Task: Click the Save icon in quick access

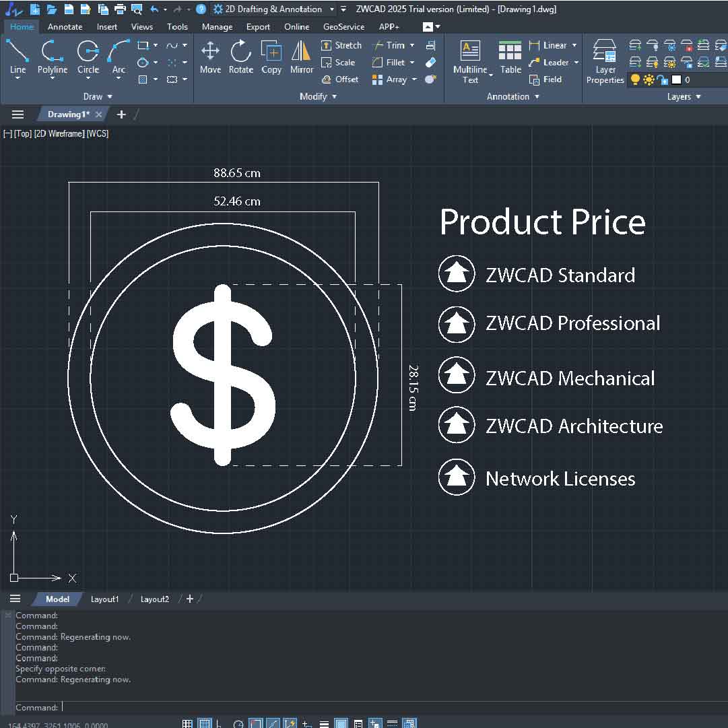Action: tap(69, 9)
